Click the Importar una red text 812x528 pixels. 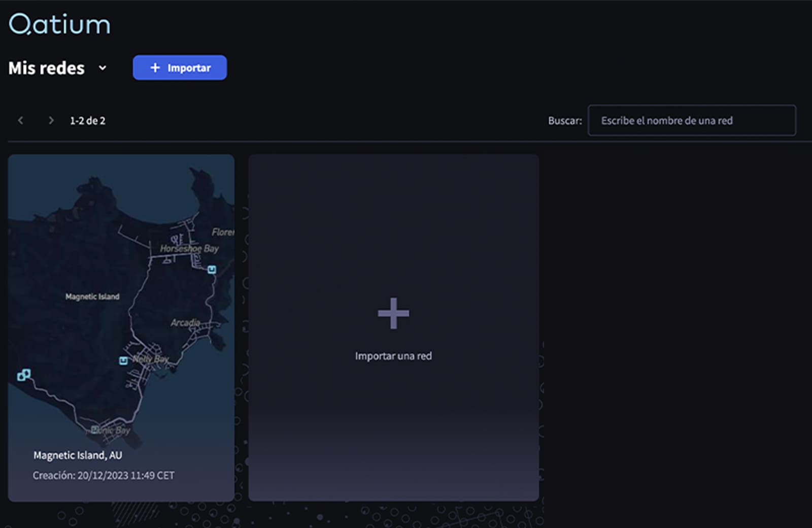coord(393,356)
